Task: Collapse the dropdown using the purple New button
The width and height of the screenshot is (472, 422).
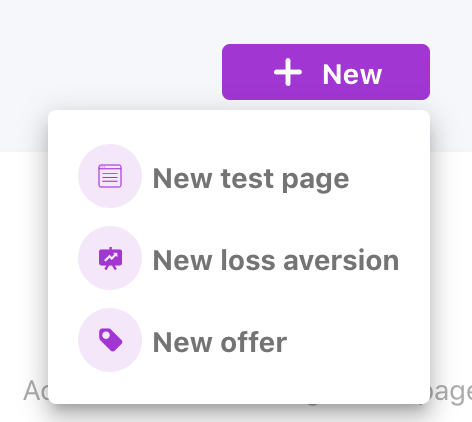Action: [326, 72]
